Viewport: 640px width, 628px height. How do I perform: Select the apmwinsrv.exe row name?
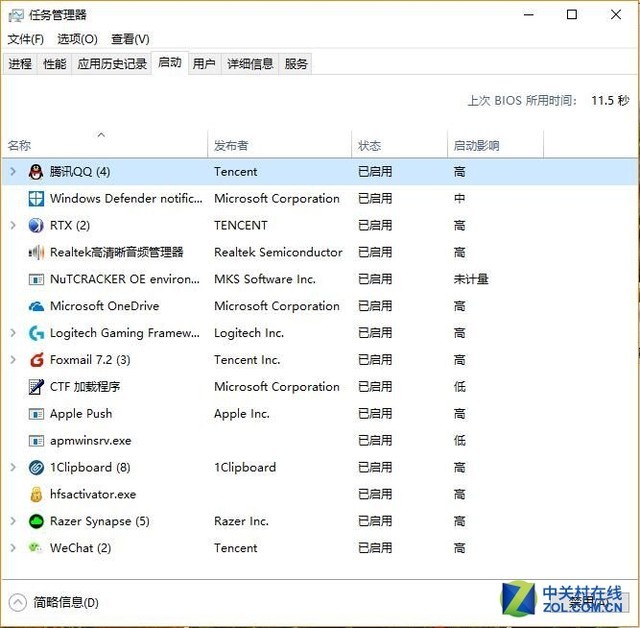(91, 441)
